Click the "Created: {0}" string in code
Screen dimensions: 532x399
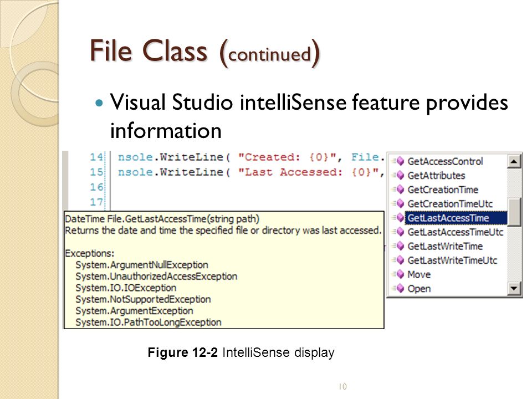pos(288,157)
